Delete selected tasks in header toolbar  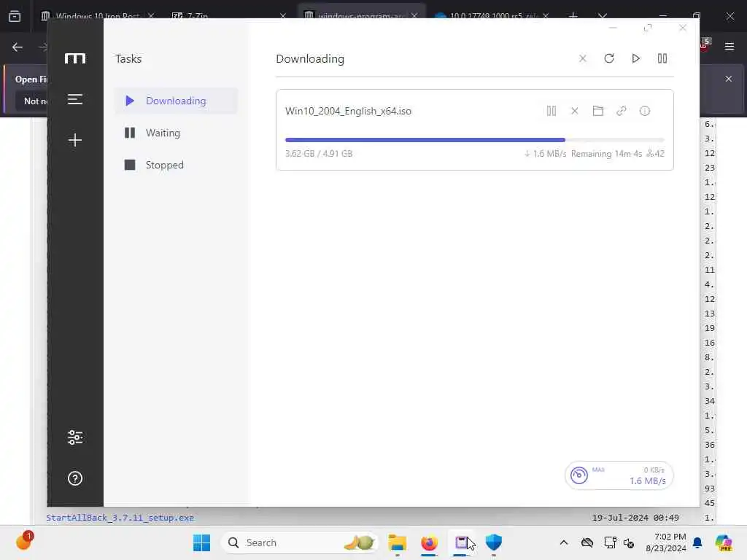pos(582,58)
